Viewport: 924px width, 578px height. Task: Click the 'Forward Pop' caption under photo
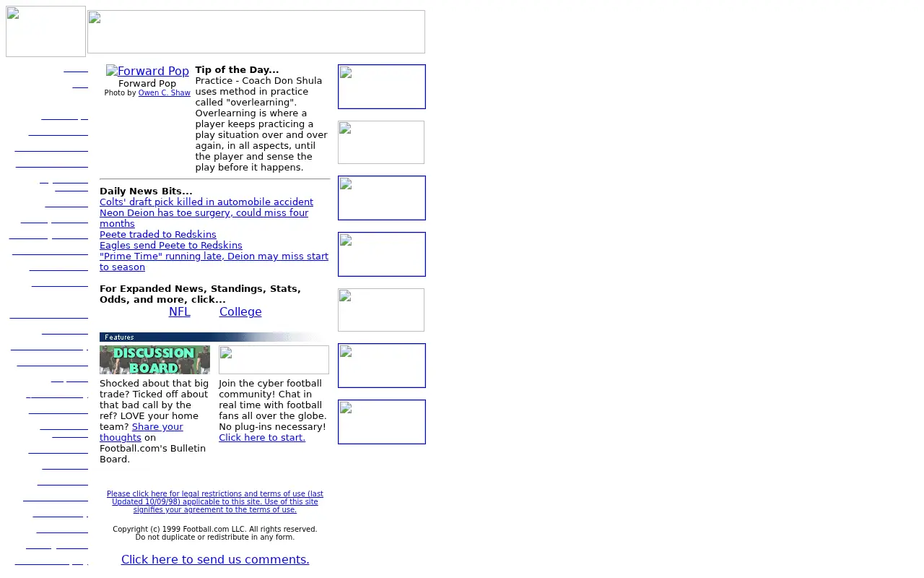(147, 84)
